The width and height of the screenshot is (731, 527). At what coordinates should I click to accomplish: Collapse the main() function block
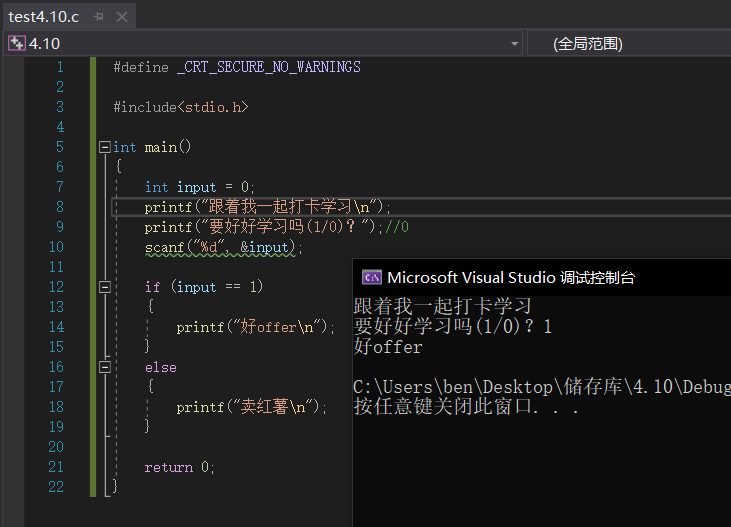point(105,147)
